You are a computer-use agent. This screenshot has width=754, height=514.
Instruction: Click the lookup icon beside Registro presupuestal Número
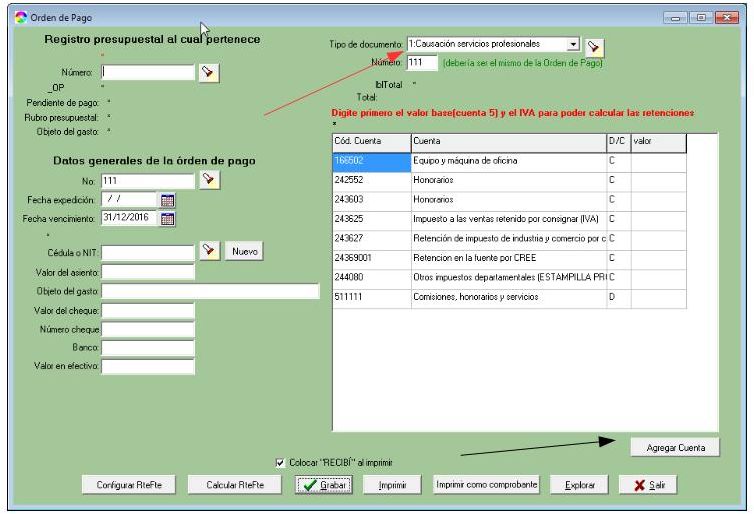tap(209, 73)
